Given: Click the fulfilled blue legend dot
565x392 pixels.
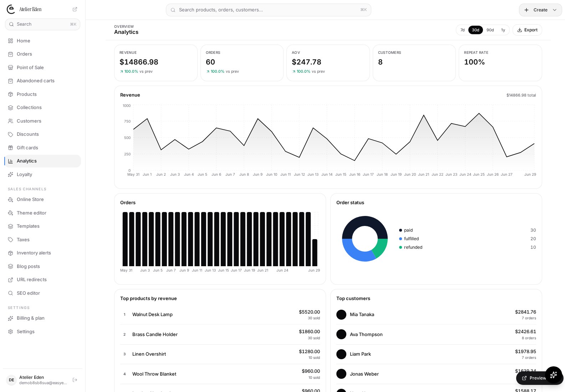Looking at the screenshot, I should 401,239.
